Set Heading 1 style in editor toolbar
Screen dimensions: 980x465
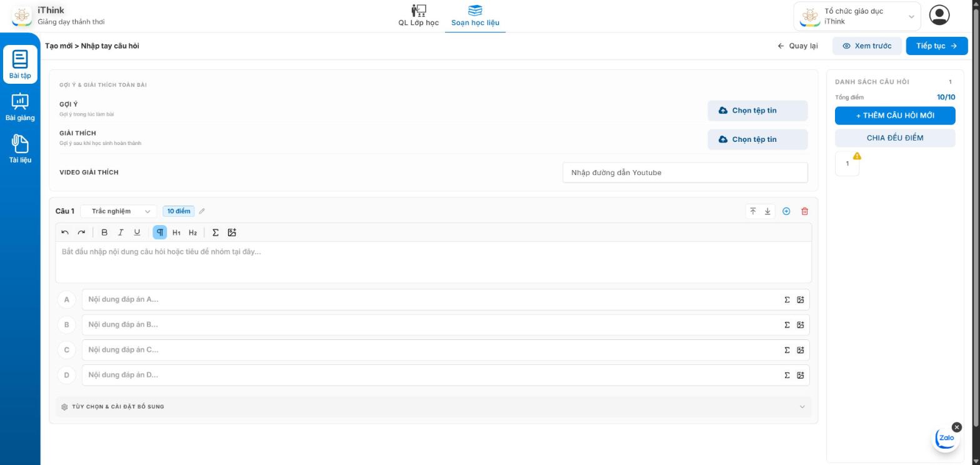click(x=176, y=232)
